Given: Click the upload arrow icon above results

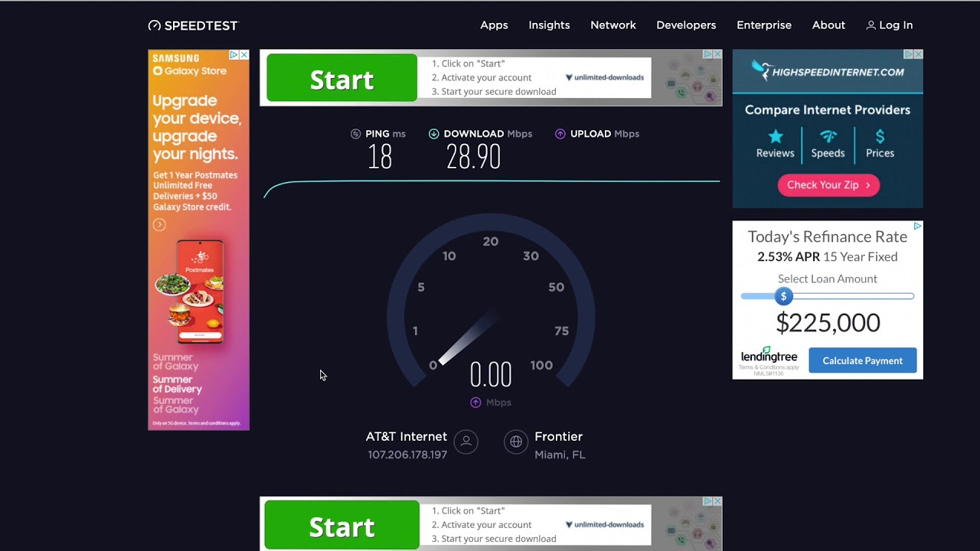Looking at the screenshot, I should pos(560,134).
